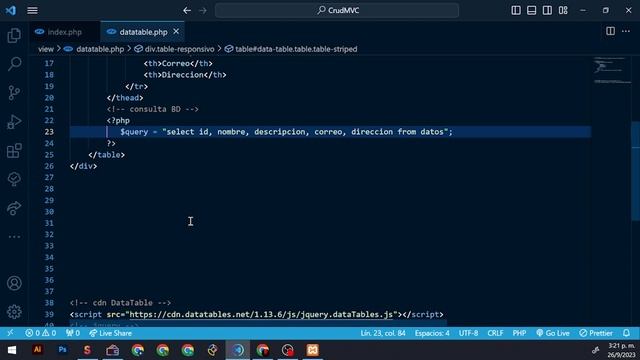Click the vertical editor scrollbar

(636, 171)
